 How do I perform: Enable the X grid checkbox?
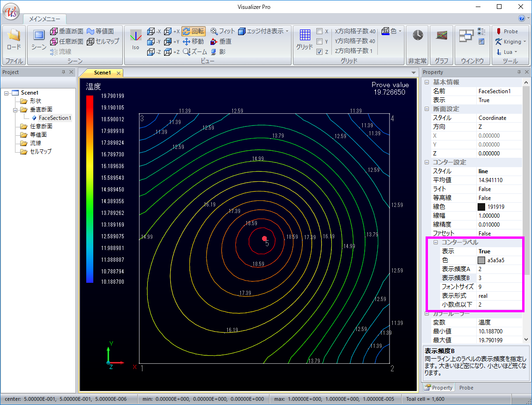(x=319, y=31)
